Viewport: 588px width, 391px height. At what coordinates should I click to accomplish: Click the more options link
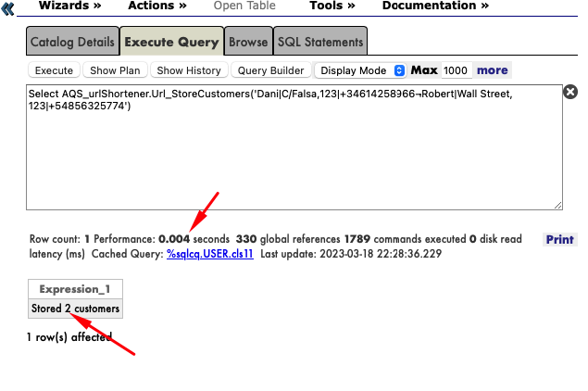tap(492, 70)
